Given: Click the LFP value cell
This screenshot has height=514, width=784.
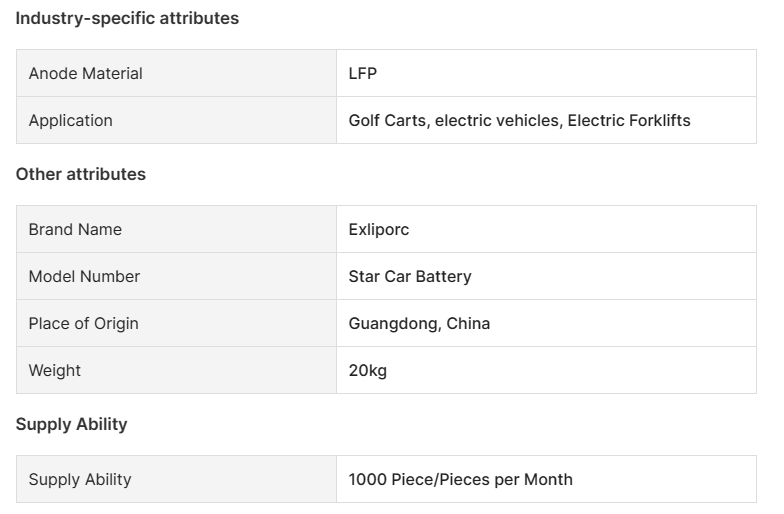Looking at the screenshot, I should [x=363, y=73].
